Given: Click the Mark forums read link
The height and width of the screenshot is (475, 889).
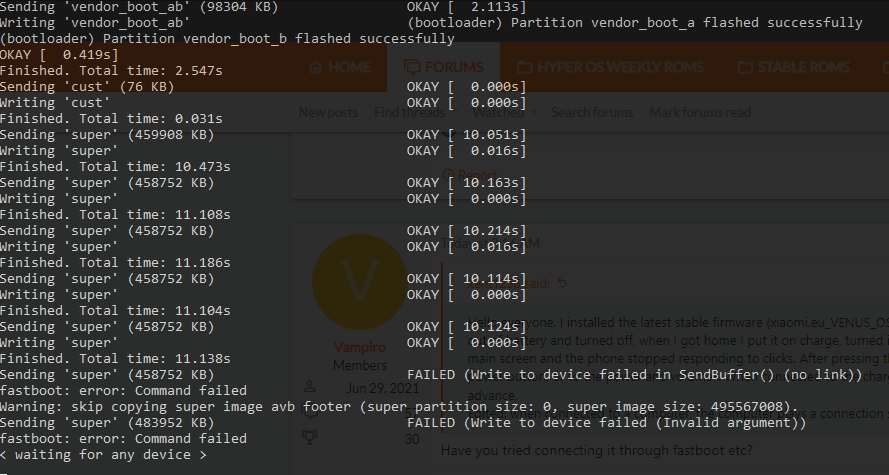Looking at the screenshot, I should click(x=700, y=112).
